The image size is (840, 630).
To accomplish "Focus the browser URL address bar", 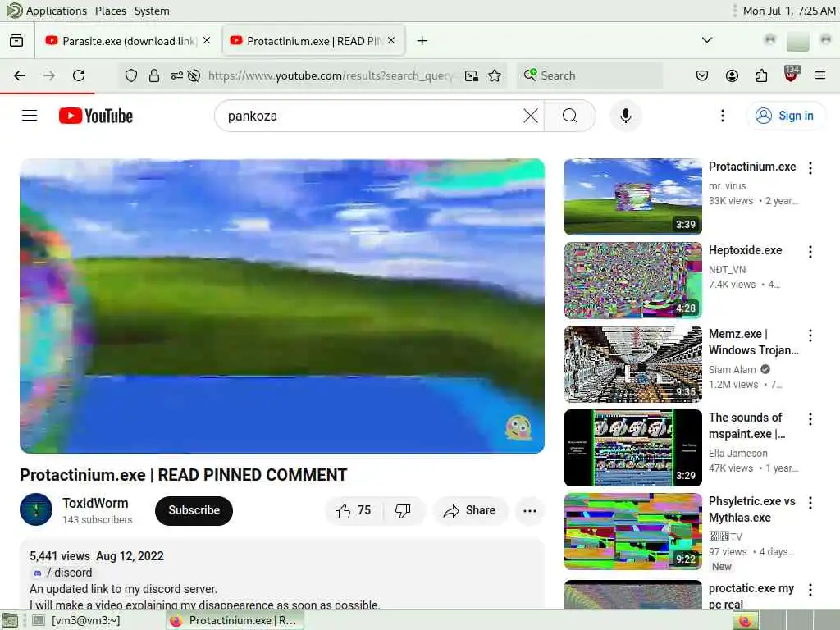I will coord(330,75).
